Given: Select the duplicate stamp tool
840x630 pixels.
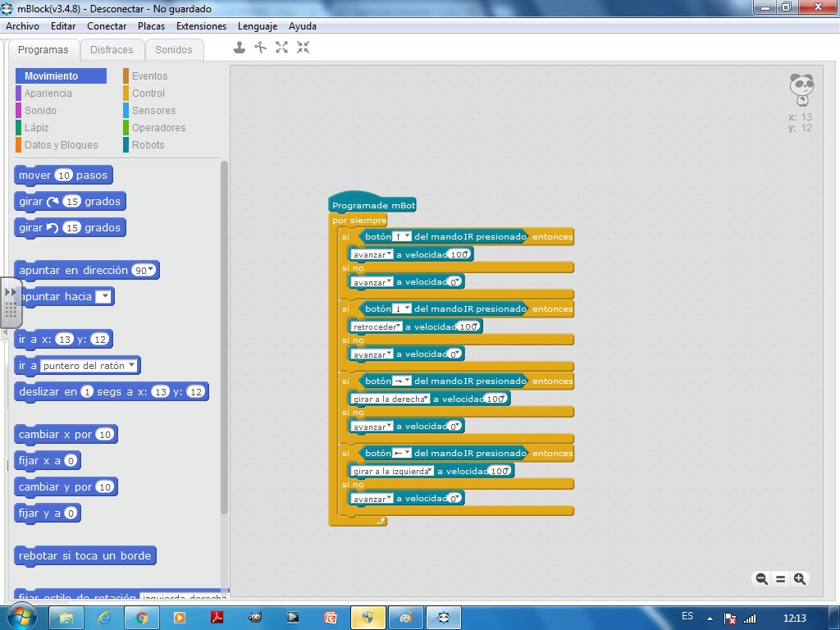Looking at the screenshot, I should (240, 48).
